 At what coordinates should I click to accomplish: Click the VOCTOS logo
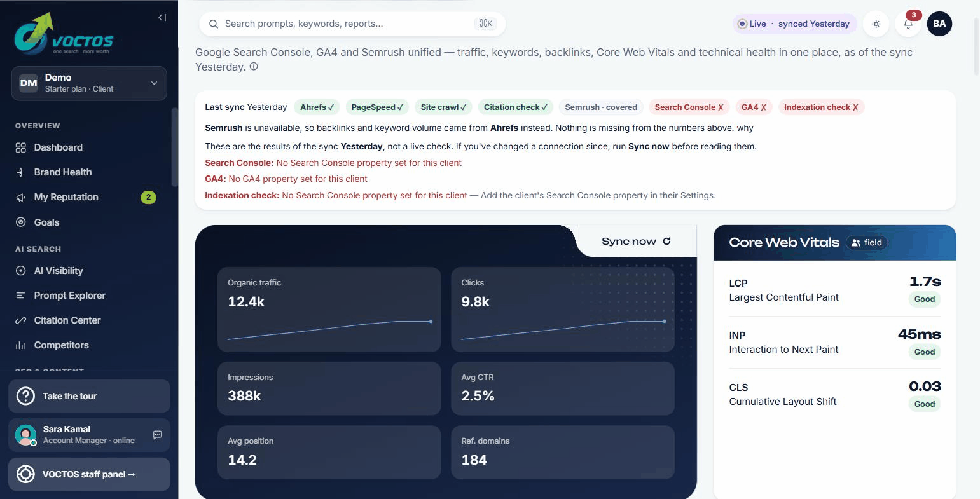coord(64,34)
